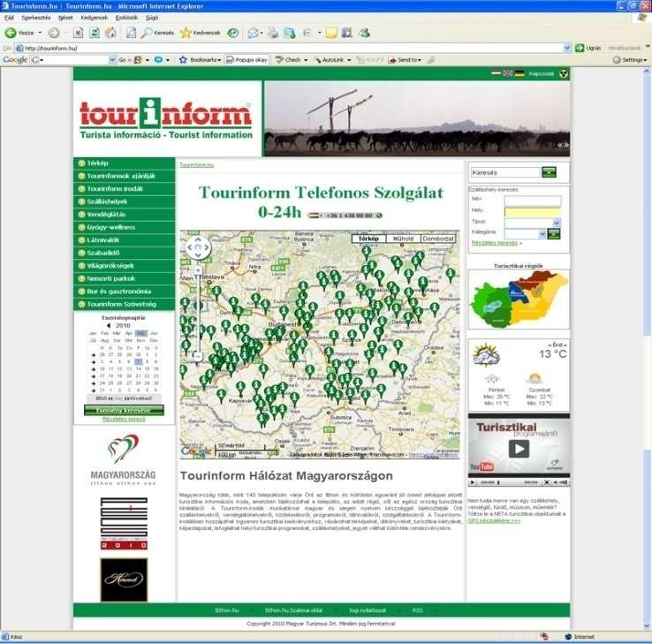Click the Hungarian flag language icon
The width and height of the screenshot is (652, 644).
496,73
